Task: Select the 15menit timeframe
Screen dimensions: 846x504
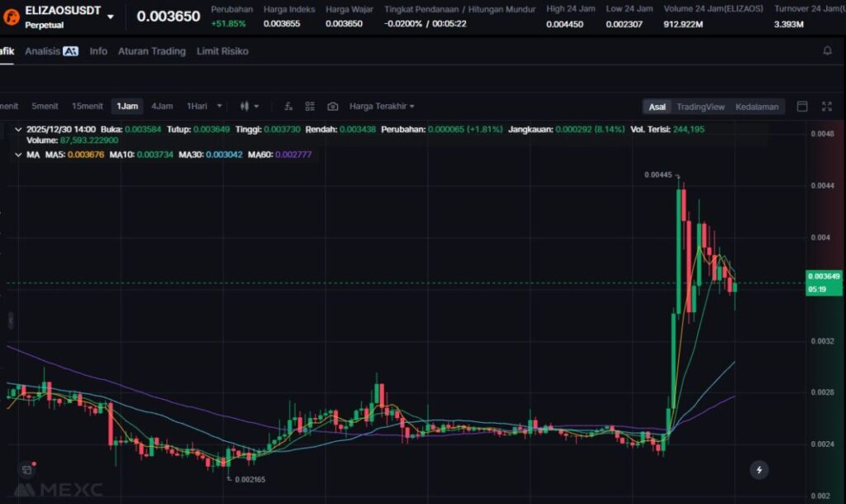Action: (x=87, y=107)
